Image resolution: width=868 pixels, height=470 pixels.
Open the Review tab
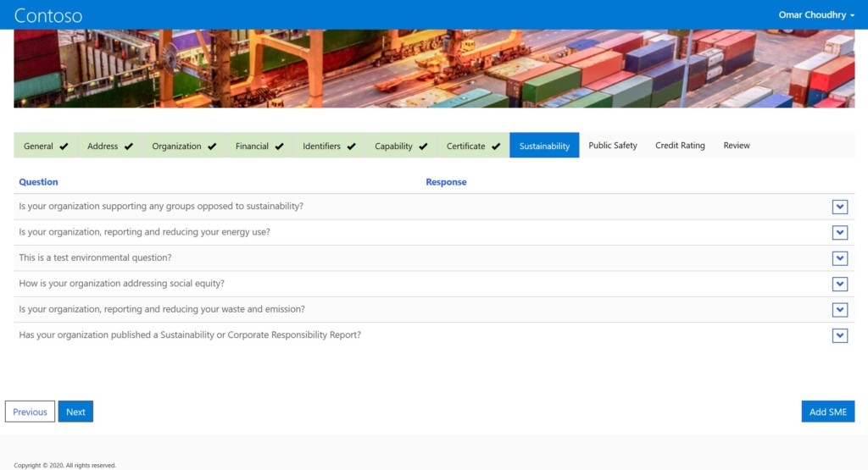point(737,146)
